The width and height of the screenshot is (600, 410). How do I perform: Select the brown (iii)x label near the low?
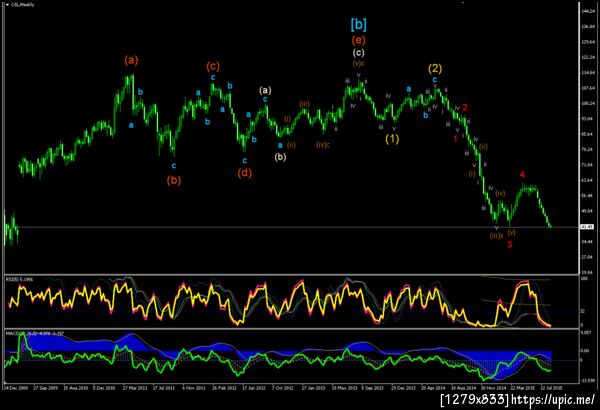[496, 236]
